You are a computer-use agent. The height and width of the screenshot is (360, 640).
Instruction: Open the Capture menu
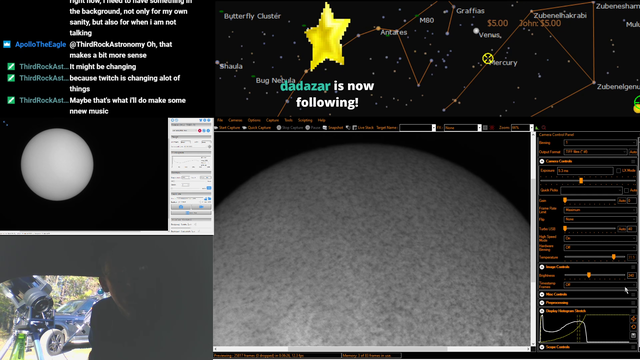pyautogui.click(x=272, y=120)
